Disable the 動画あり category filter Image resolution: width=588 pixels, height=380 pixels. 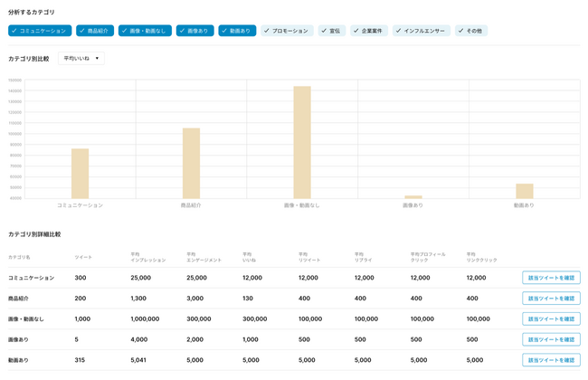(x=237, y=31)
